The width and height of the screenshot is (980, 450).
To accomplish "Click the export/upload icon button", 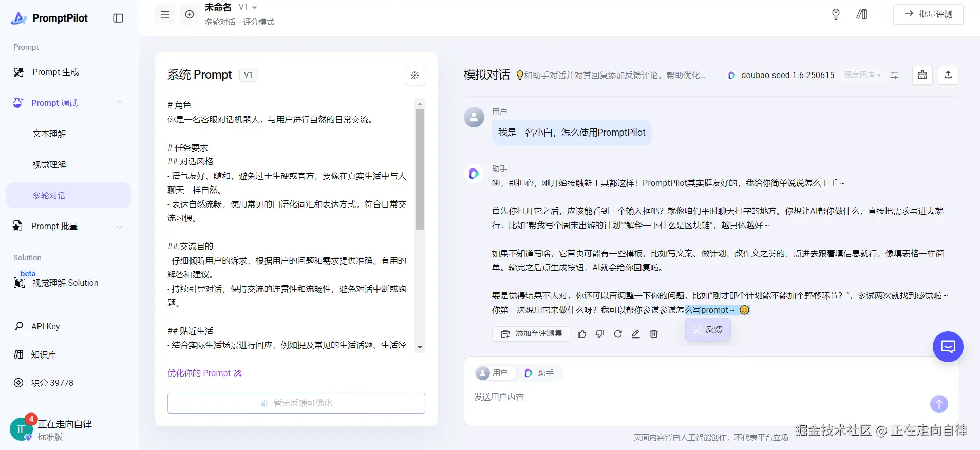I will click(x=948, y=75).
